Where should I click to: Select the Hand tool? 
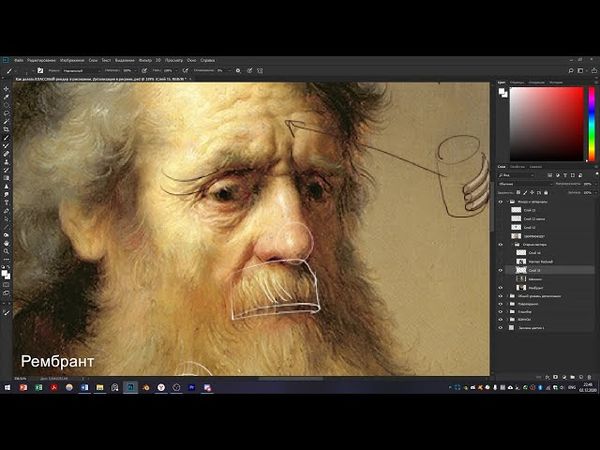[x=6, y=243]
